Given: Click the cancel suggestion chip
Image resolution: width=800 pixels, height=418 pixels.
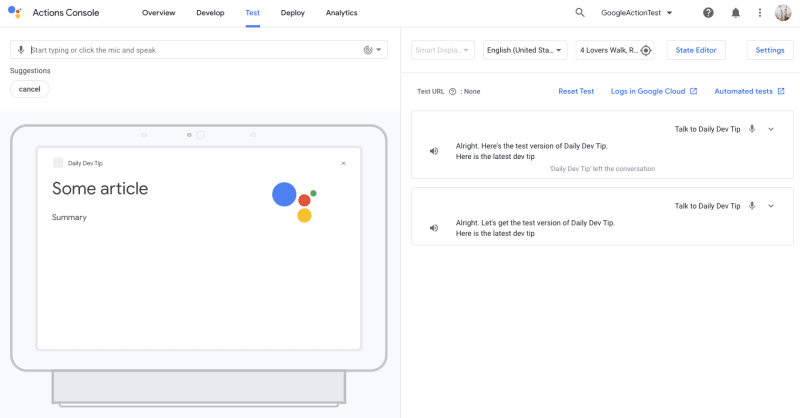Looking at the screenshot, I should tap(30, 89).
